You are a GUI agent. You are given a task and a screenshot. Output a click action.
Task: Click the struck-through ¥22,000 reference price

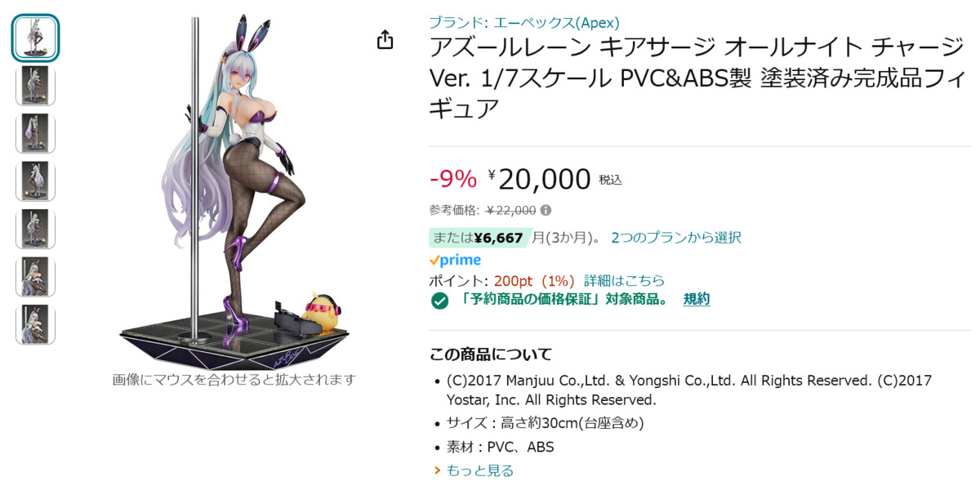point(510,210)
